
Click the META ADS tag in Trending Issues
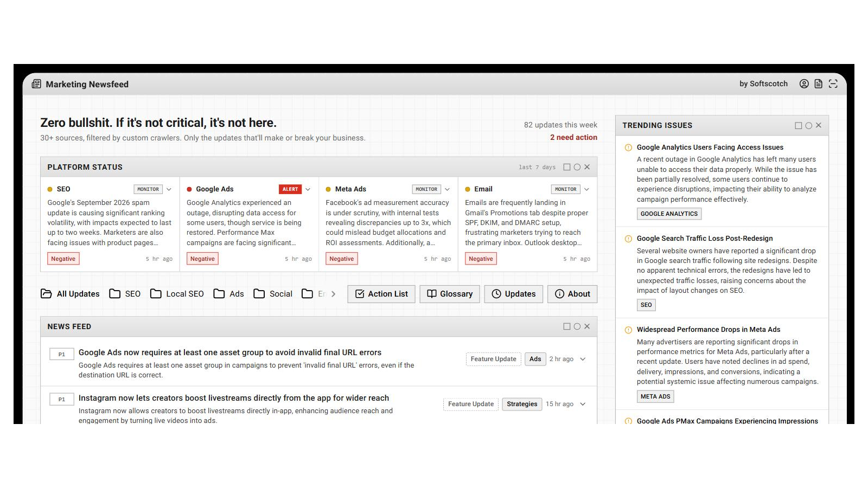[x=655, y=396]
